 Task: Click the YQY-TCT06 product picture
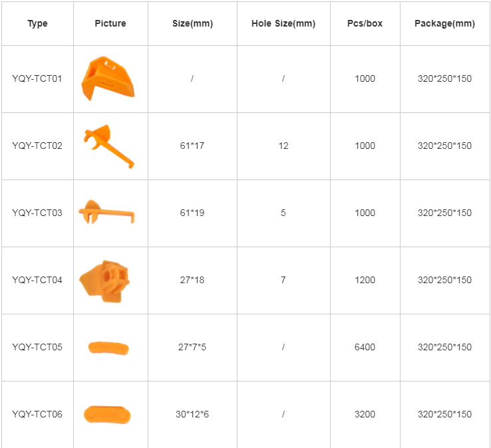108,414
